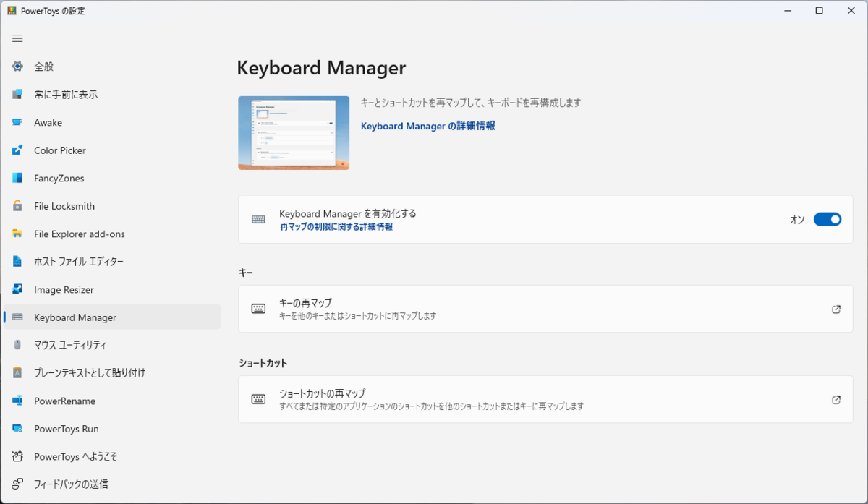This screenshot has height=504, width=868.
Task: Click the keyboard icon beside Keyboard Manager を有効化する
Action: pos(258,219)
